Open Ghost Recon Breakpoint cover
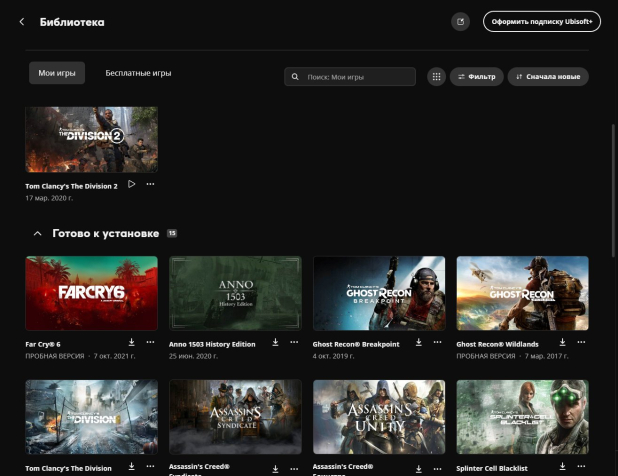This screenshot has width=618, height=476. [x=379, y=293]
